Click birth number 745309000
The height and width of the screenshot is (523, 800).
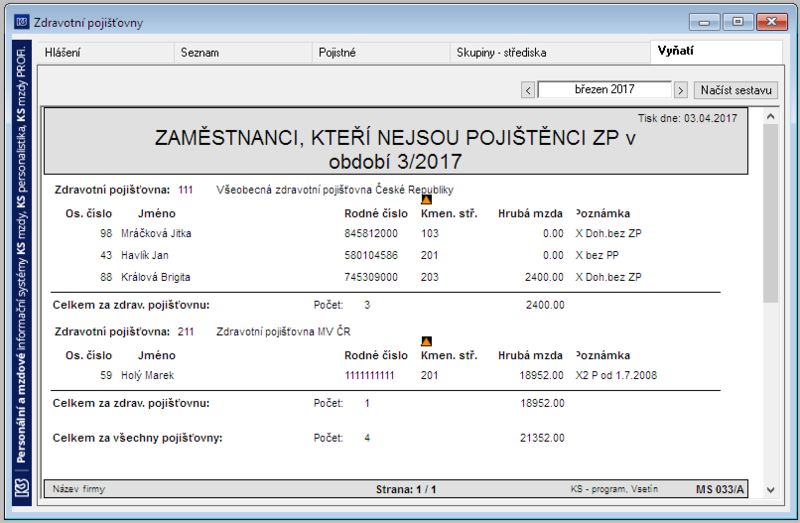click(x=371, y=277)
